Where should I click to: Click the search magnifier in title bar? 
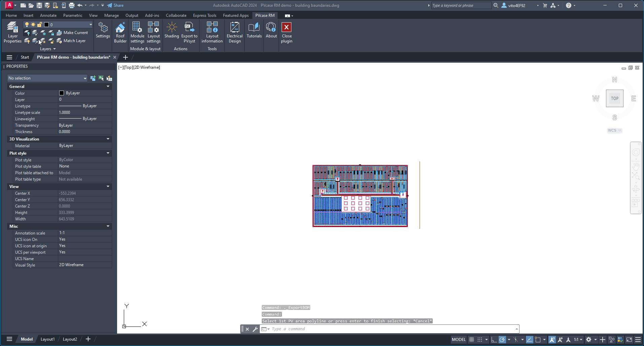[496, 5]
